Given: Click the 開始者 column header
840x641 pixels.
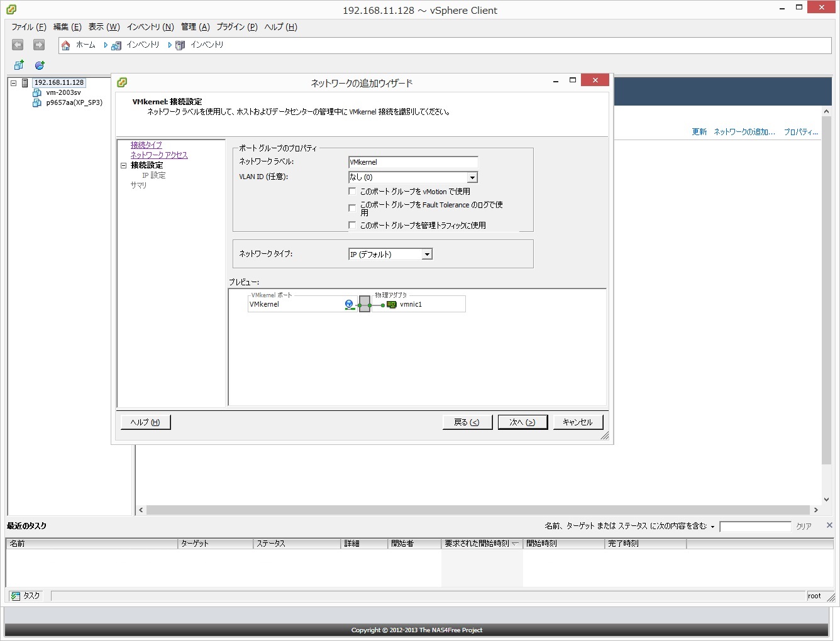Looking at the screenshot, I should pos(414,544).
